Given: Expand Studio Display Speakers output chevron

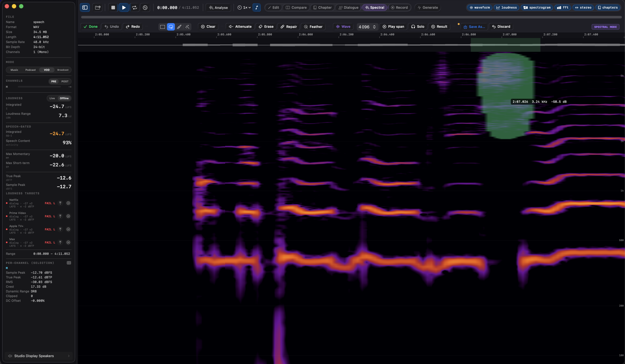Looking at the screenshot, I should point(69,356).
